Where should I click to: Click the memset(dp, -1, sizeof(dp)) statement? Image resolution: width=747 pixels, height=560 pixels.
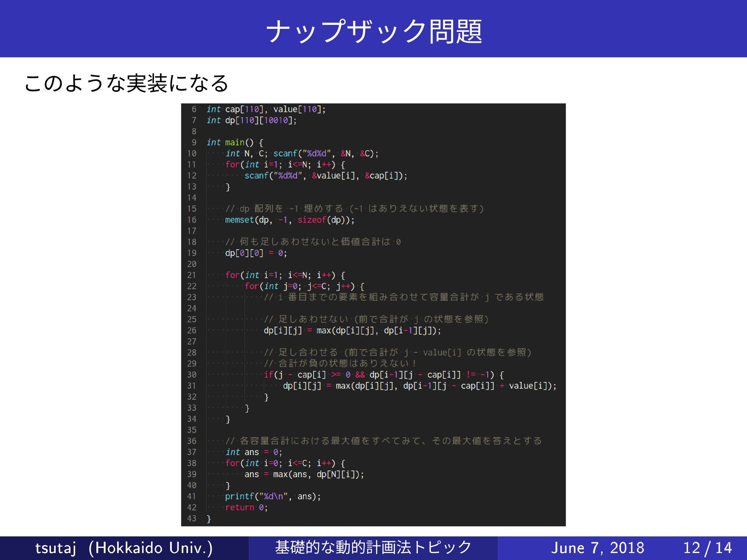click(289, 220)
